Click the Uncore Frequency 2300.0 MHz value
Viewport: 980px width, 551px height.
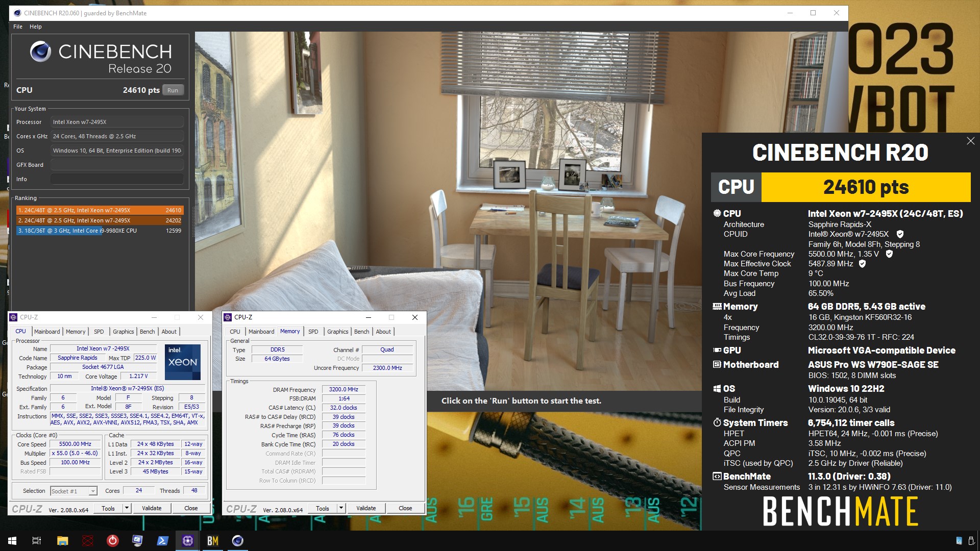[387, 368]
